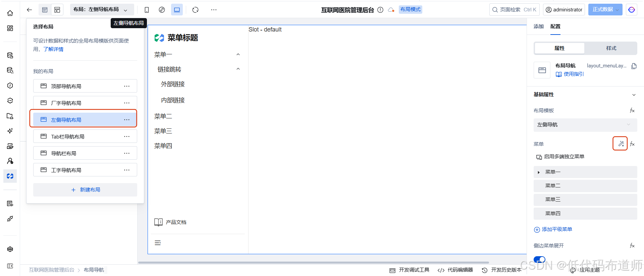This screenshot has height=276, width=644.
Task: Open the more options ellipsis in toolbar
Action: click(214, 10)
